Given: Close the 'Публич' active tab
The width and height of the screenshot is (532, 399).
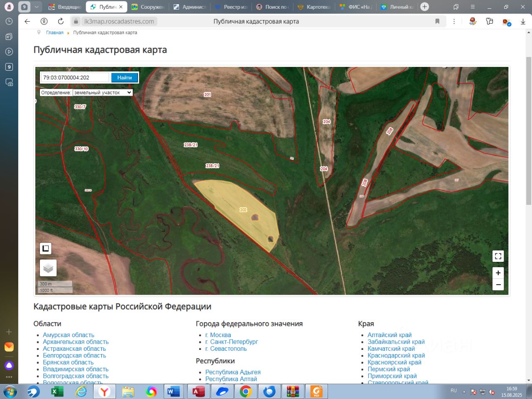Looking at the screenshot, I should [121, 7].
